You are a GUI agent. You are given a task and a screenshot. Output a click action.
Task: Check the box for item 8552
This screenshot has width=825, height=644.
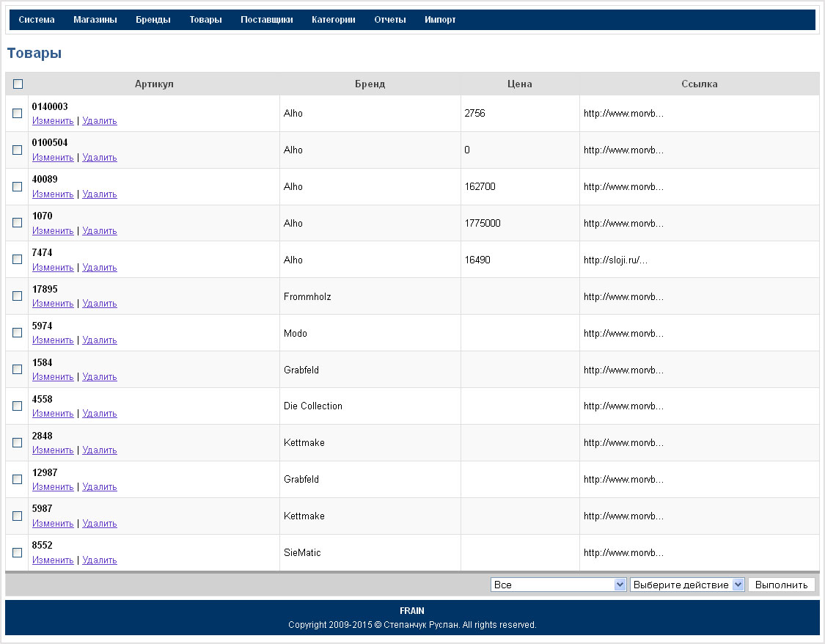coord(18,552)
